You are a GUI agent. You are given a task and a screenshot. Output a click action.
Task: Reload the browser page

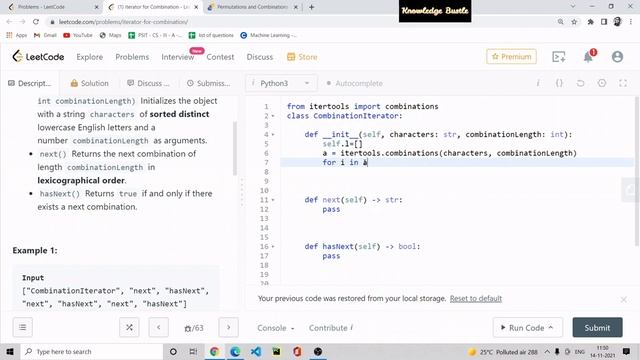[x=36, y=22]
